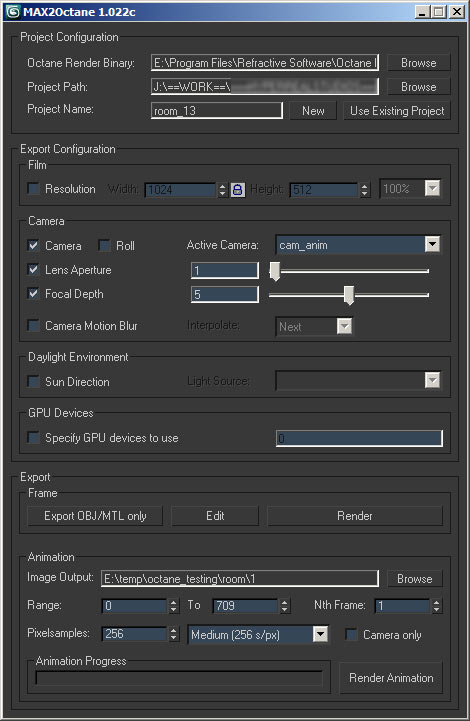Click Export OBJ/MTL only button
The height and width of the screenshot is (721, 470).
point(95,516)
